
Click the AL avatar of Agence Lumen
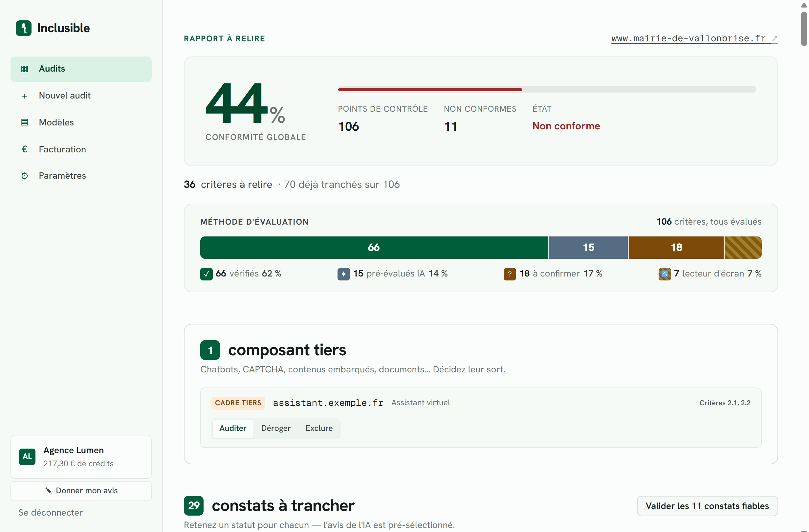(x=27, y=456)
